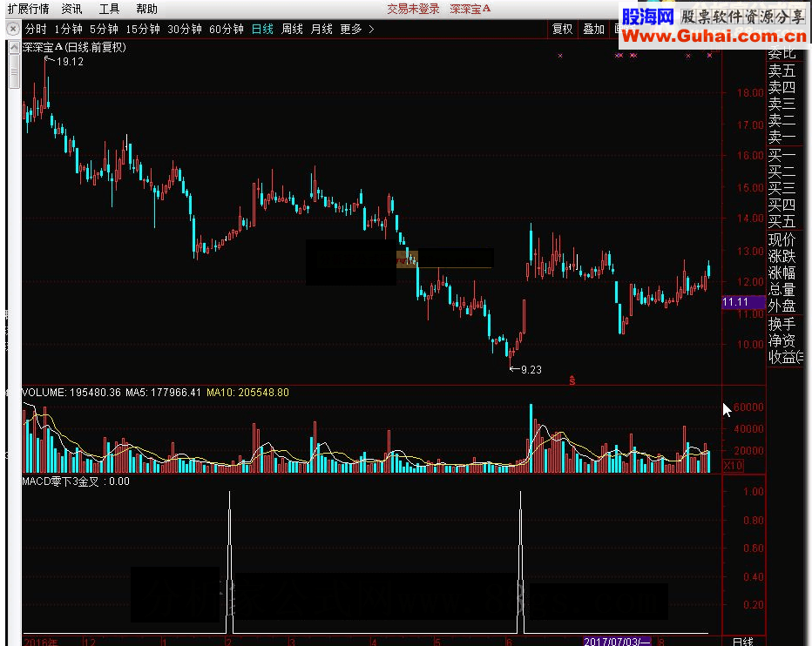
Task: Click the 涨跌 row in the quote panel
Action: (x=782, y=256)
